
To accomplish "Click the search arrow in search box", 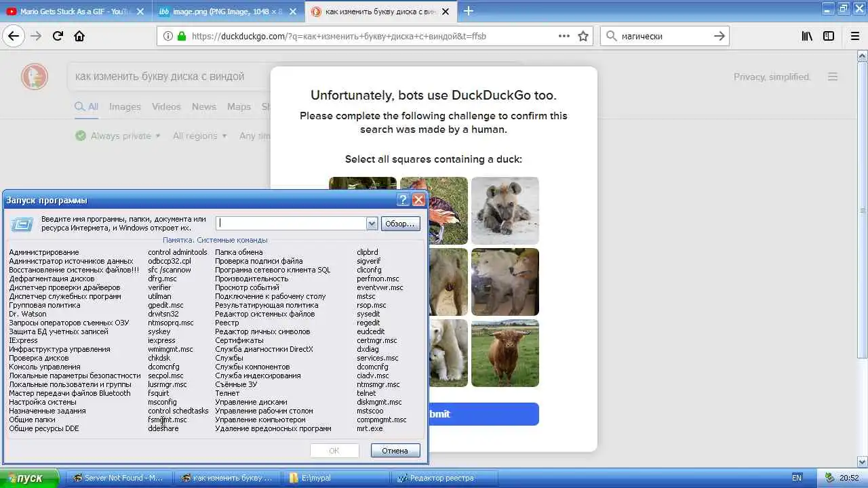I will point(719,36).
